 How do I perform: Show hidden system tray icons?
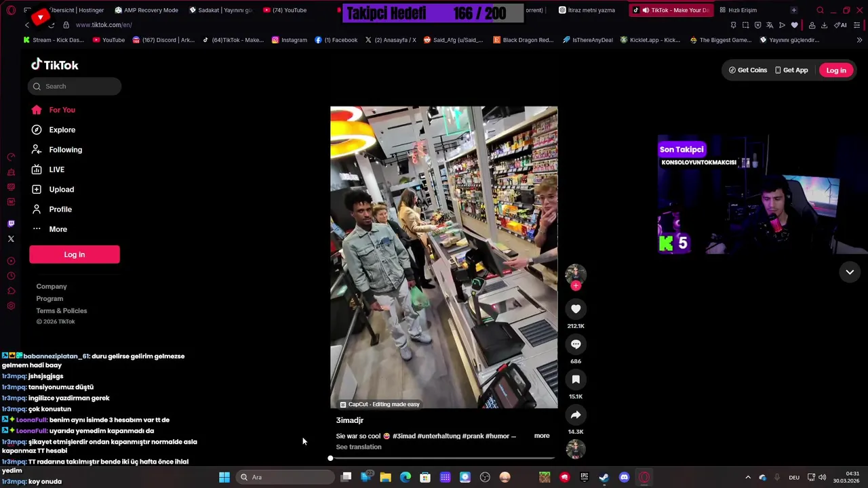(x=748, y=477)
